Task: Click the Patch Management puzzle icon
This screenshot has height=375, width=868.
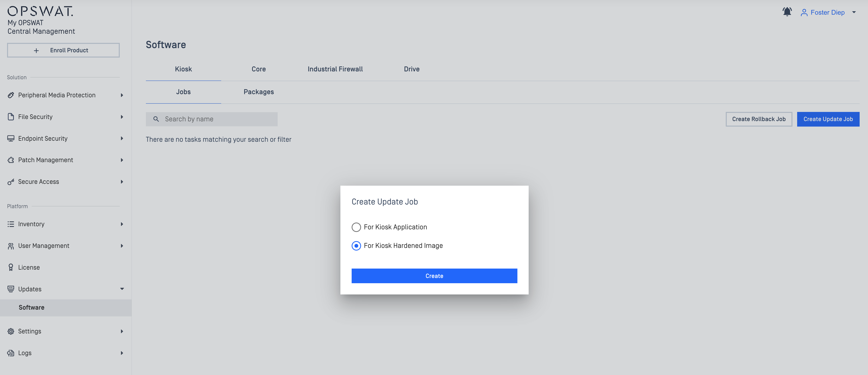Action: 11,160
